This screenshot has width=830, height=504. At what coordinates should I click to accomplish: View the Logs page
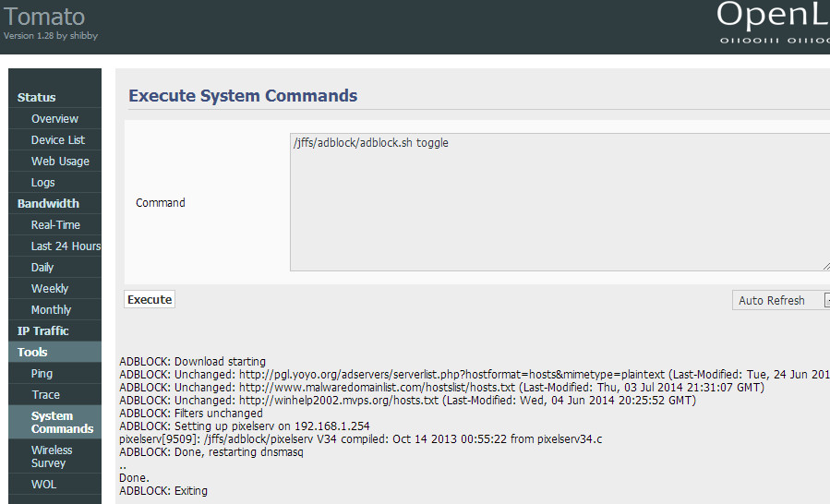(x=42, y=182)
